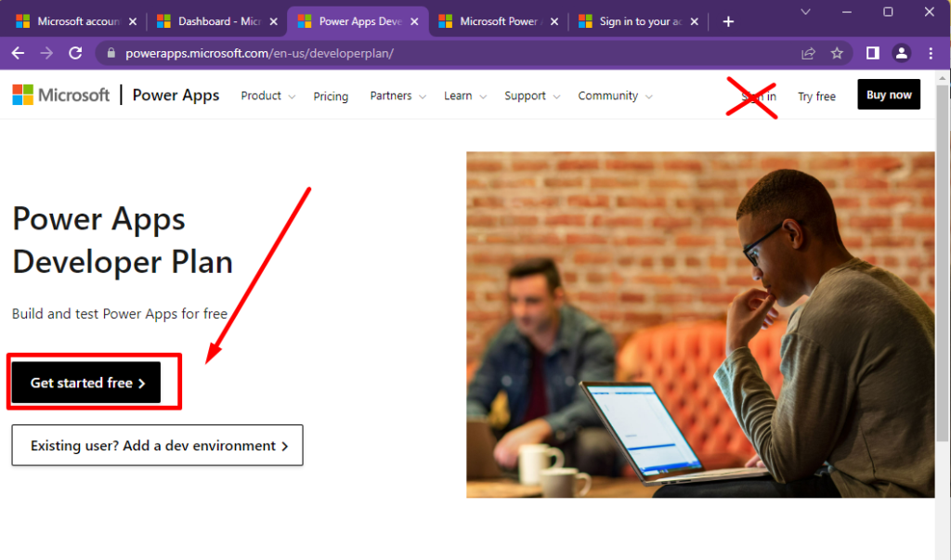
Task: Click the Sign in link
Action: pyautogui.click(x=758, y=96)
